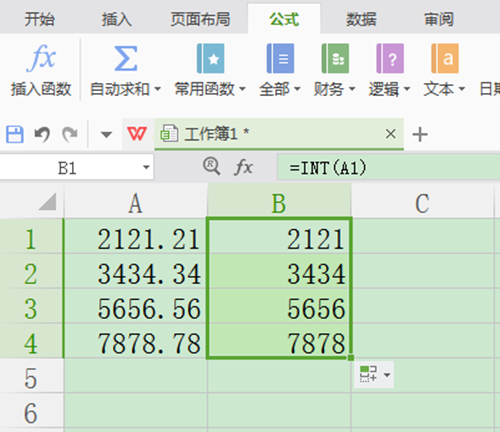The image size is (500, 432).
Task: Select cell A4 containing 7878.78
Action: pos(135,341)
